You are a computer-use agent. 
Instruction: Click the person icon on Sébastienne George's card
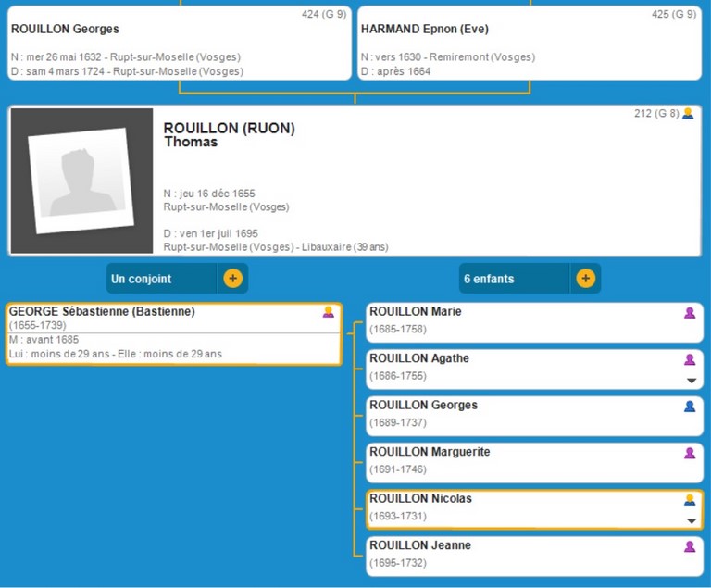[x=328, y=312]
